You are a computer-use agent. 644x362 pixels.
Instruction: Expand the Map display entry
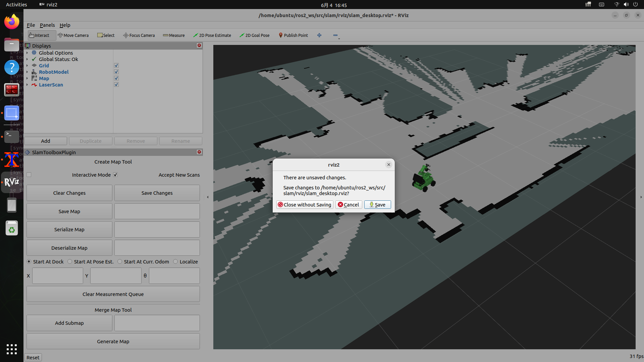[x=27, y=78]
